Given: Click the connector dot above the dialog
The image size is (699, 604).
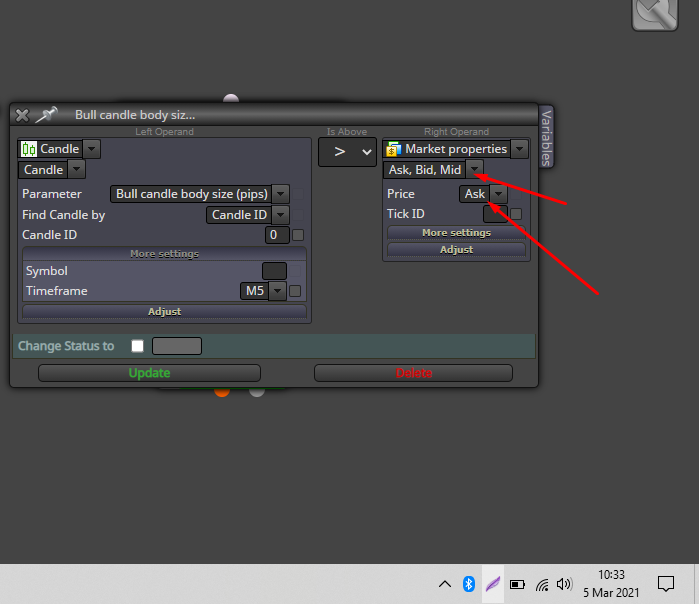Looking at the screenshot, I should 231,99.
